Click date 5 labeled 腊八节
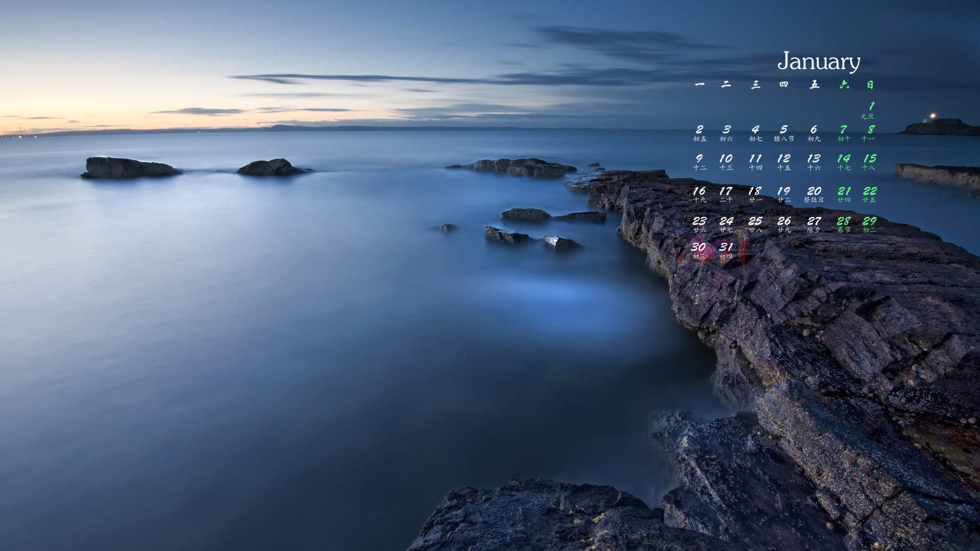Image resolution: width=980 pixels, height=551 pixels. coord(784,133)
